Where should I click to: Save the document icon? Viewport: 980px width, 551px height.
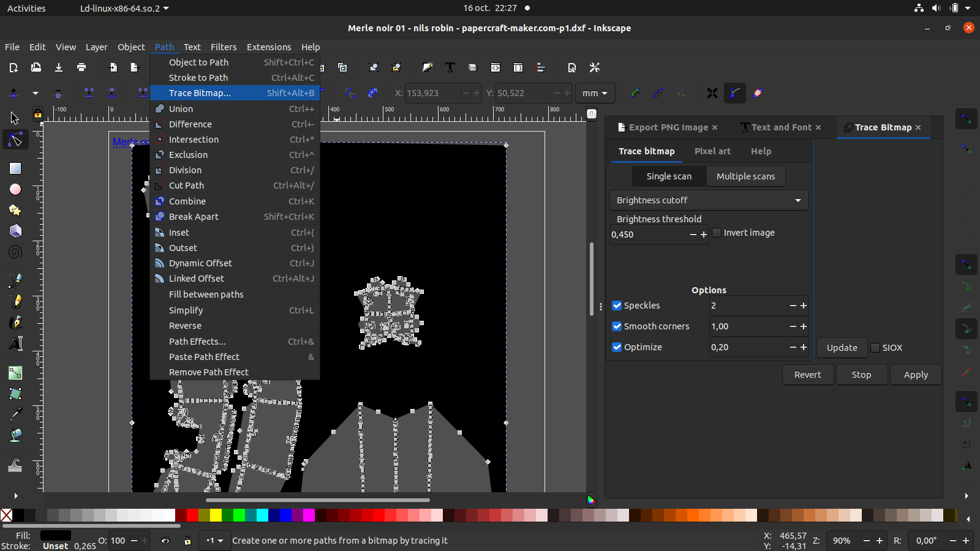59,67
